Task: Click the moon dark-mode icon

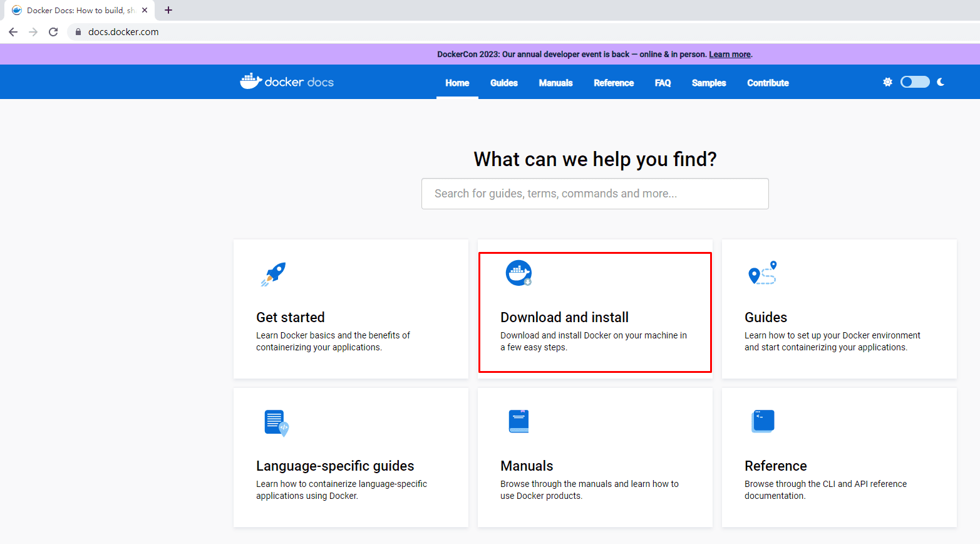Action: click(x=941, y=82)
